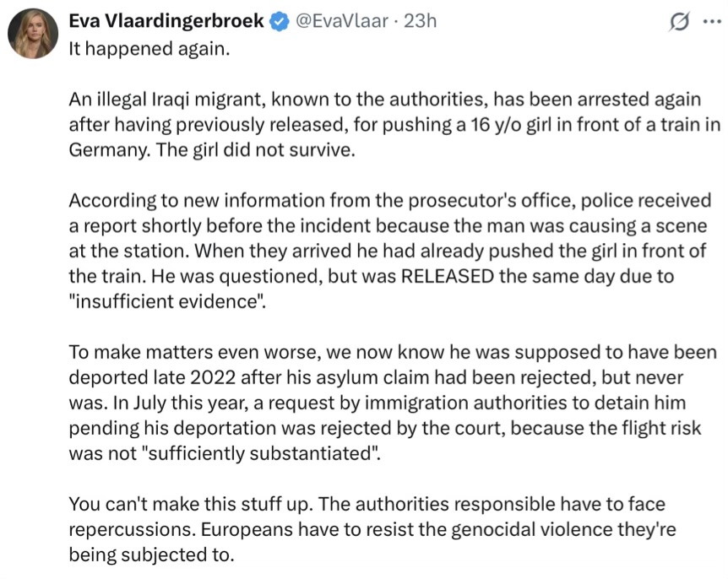Screen dimensions: 728x579
Task: Open the three-dot more options menu
Action: [x=712, y=21]
